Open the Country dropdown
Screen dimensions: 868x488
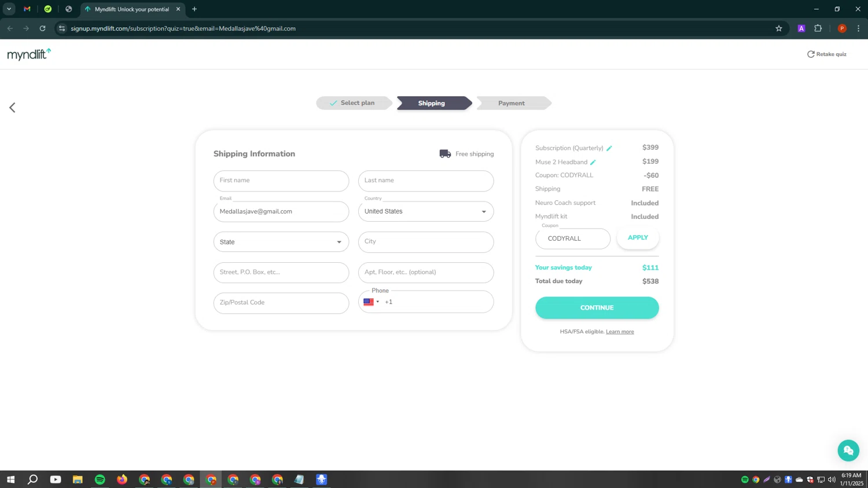(x=426, y=212)
